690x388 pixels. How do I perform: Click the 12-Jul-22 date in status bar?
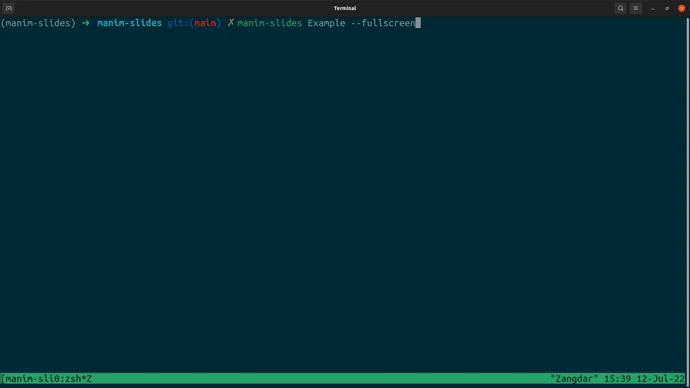[x=661, y=379]
